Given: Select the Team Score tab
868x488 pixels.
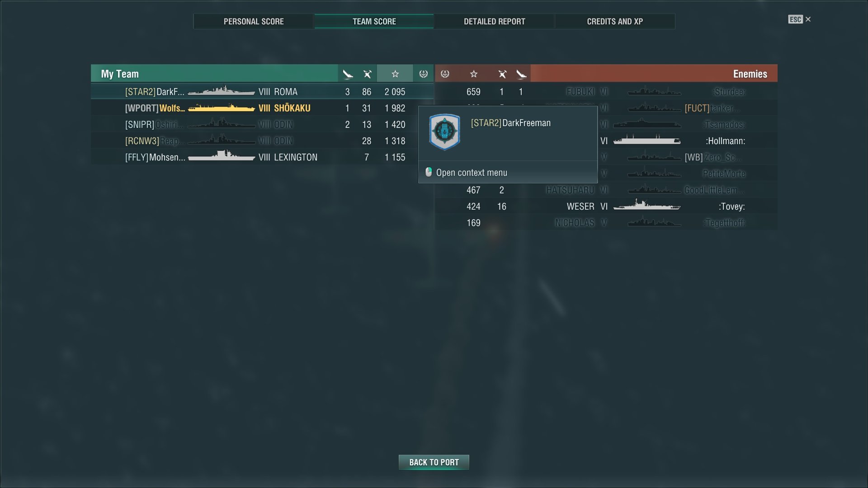Looking at the screenshot, I should (374, 21).
